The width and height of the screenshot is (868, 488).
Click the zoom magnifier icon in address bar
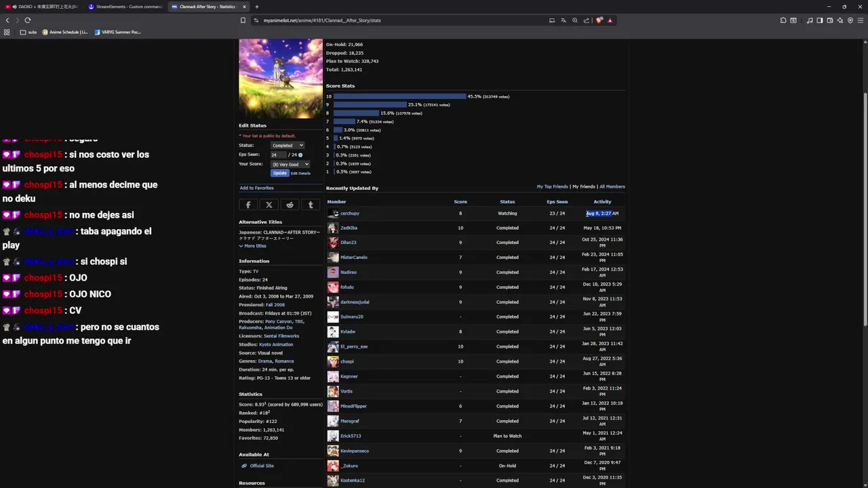tap(574, 20)
